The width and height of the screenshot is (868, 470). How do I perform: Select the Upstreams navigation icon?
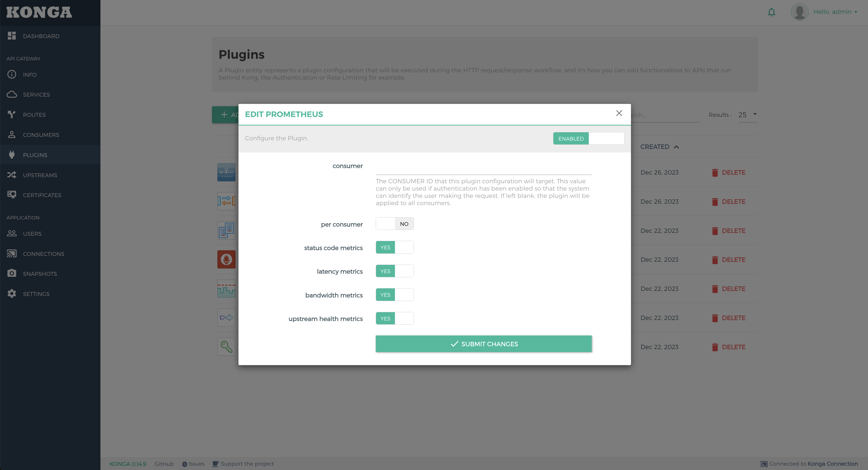coord(12,174)
